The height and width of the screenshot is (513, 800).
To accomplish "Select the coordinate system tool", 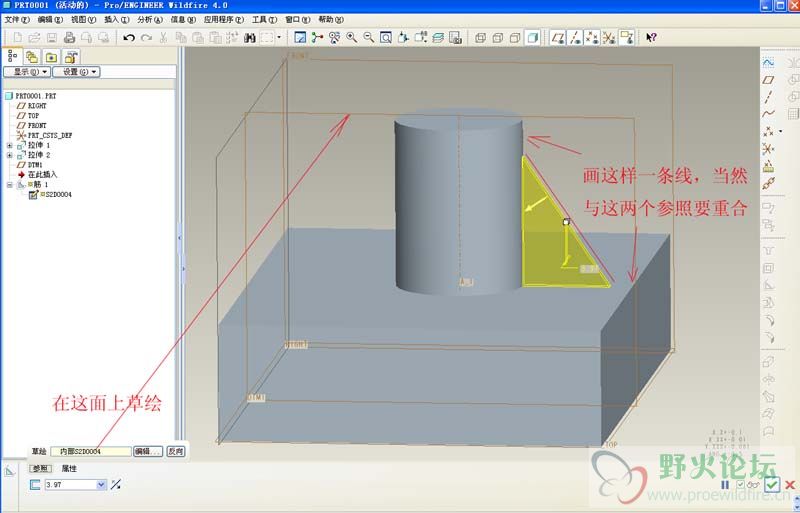I will pos(768,149).
